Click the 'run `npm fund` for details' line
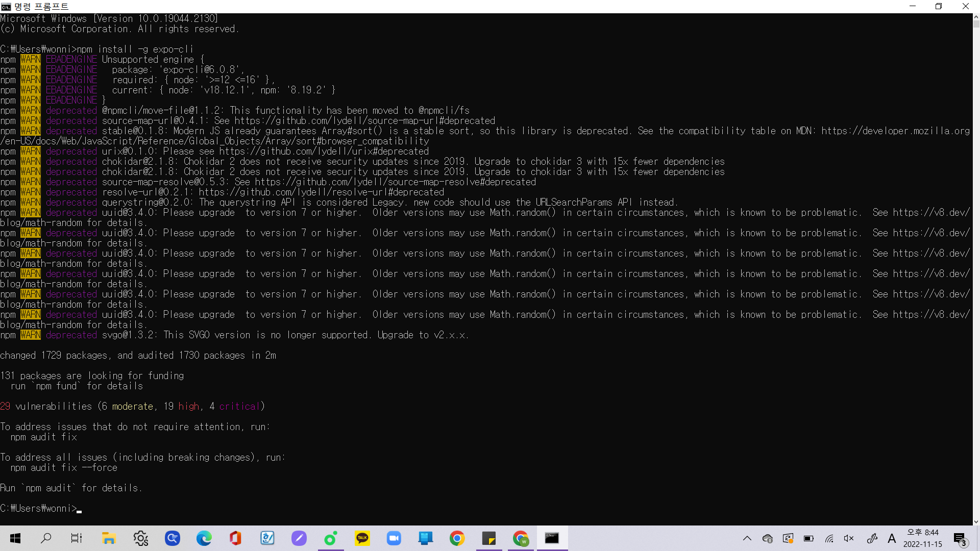The image size is (980, 551). click(77, 386)
